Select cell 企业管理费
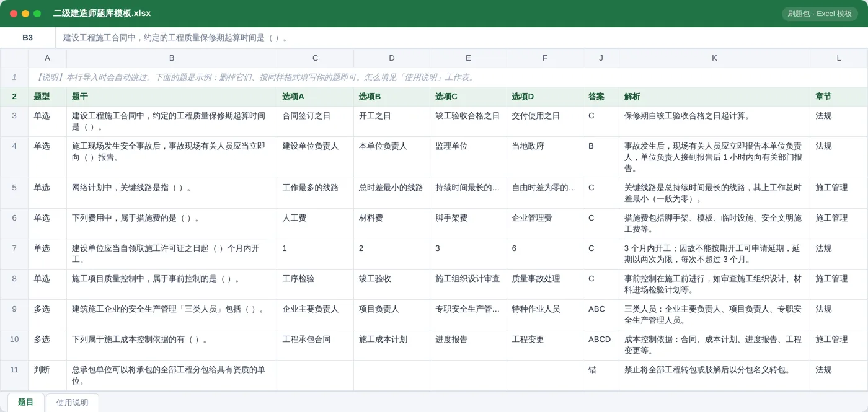Image resolution: width=868 pixels, height=412 pixels. 545,224
